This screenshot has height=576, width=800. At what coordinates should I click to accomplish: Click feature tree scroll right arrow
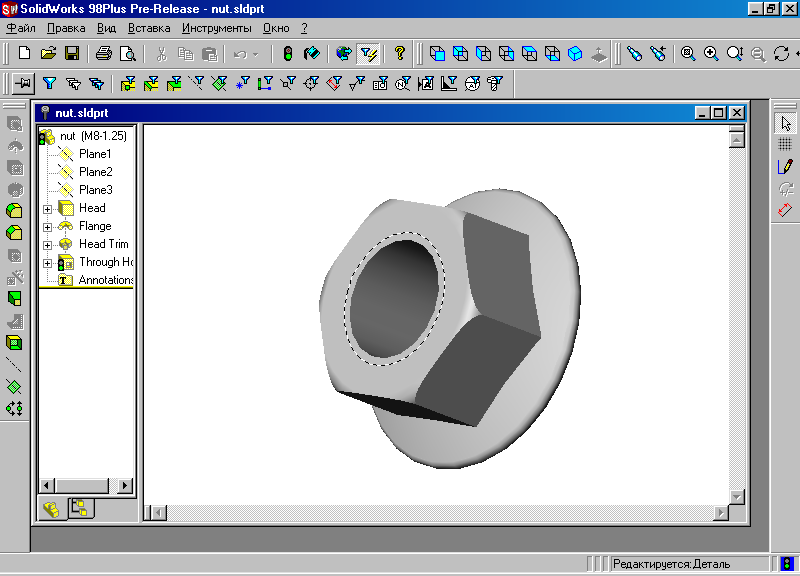pyautogui.click(x=124, y=485)
